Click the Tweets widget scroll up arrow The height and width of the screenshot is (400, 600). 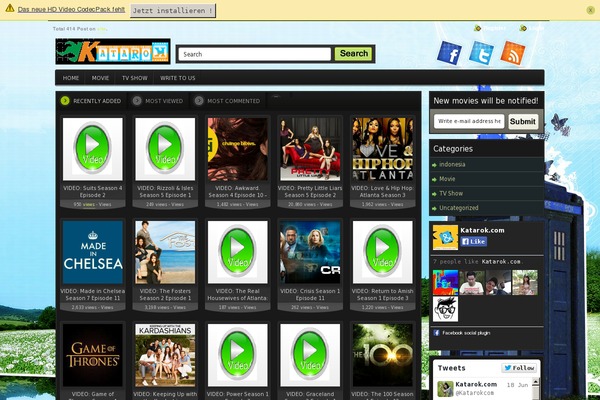(x=536, y=382)
